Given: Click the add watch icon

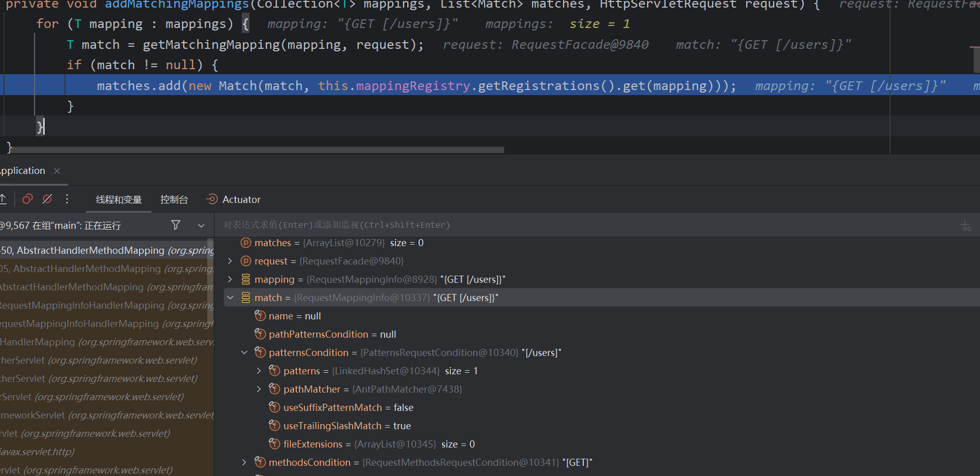Looking at the screenshot, I should click(x=966, y=225).
